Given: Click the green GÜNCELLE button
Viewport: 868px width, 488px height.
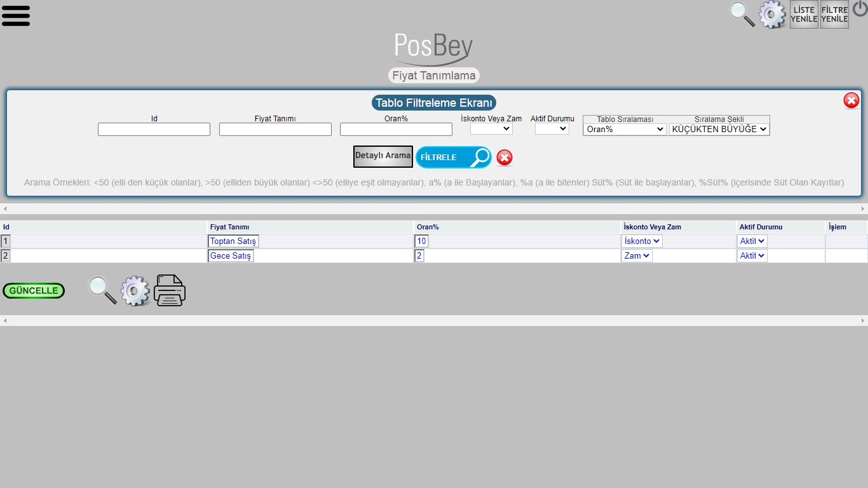Looking at the screenshot, I should tap(34, 291).
